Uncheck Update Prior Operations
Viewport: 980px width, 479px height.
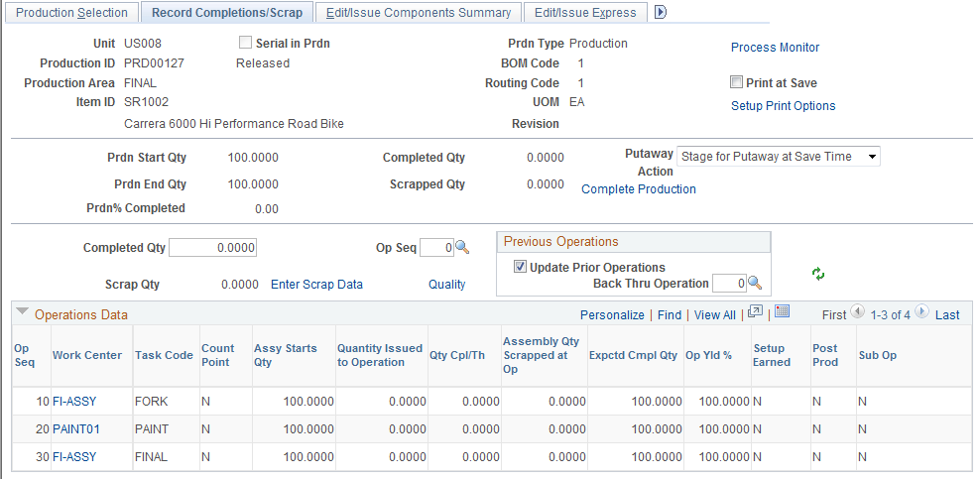pyautogui.click(x=520, y=268)
